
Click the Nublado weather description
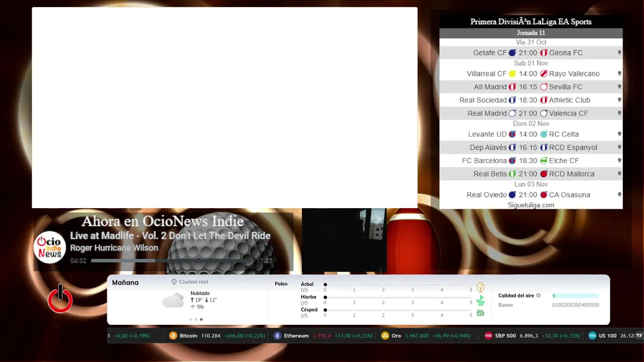pos(200,293)
